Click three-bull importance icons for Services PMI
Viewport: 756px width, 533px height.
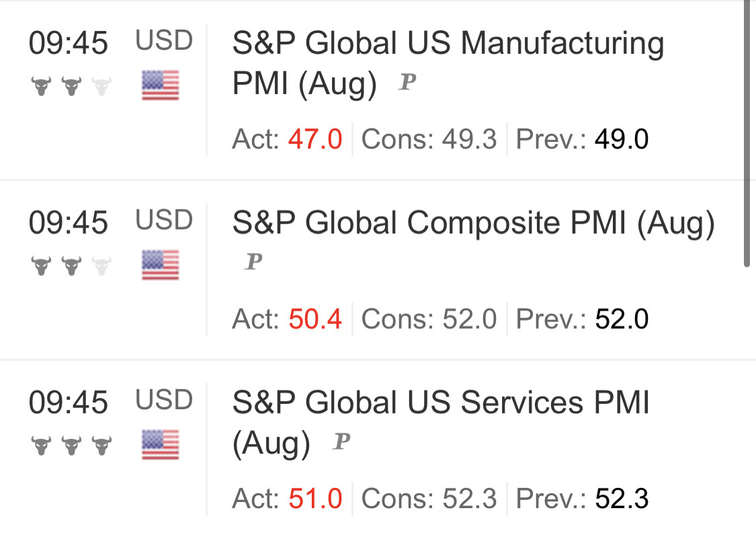(x=71, y=445)
